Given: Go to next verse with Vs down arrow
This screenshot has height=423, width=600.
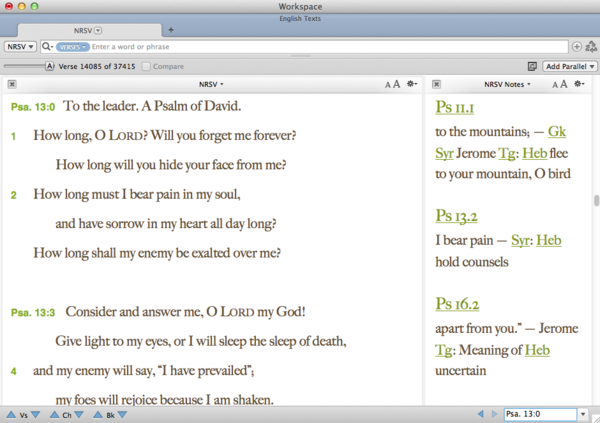Looking at the screenshot, I should click(x=36, y=415).
